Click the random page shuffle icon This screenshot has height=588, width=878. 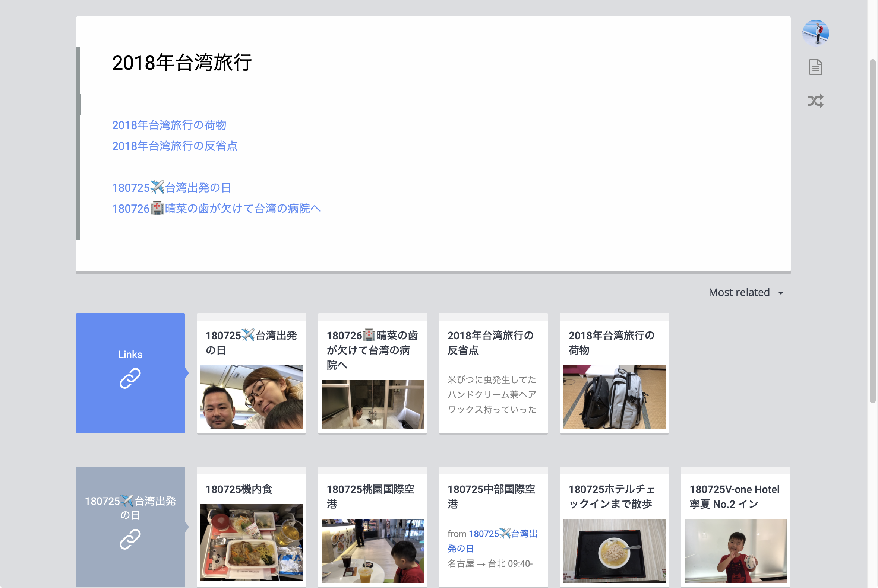(x=815, y=101)
